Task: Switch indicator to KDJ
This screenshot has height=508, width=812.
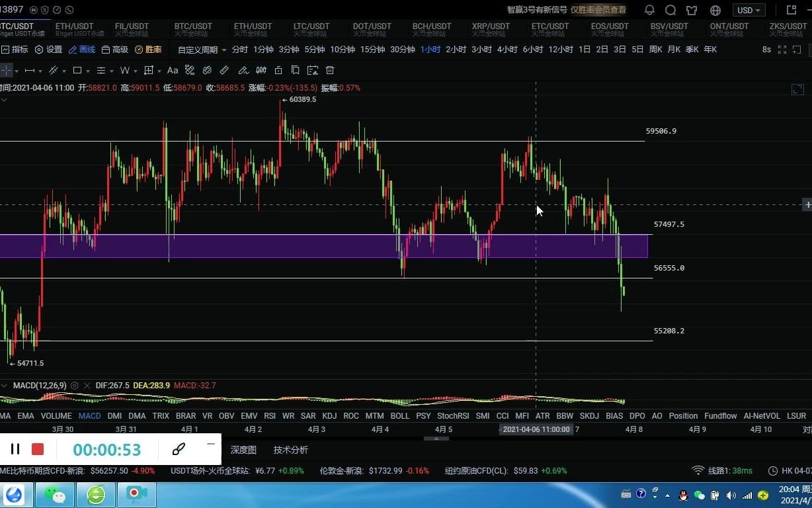Action: point(329,416)
